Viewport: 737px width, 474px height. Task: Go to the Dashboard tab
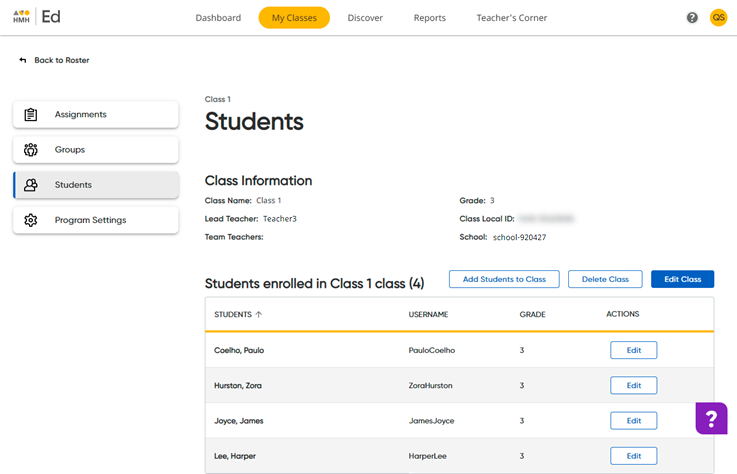(x=218, y=18)
